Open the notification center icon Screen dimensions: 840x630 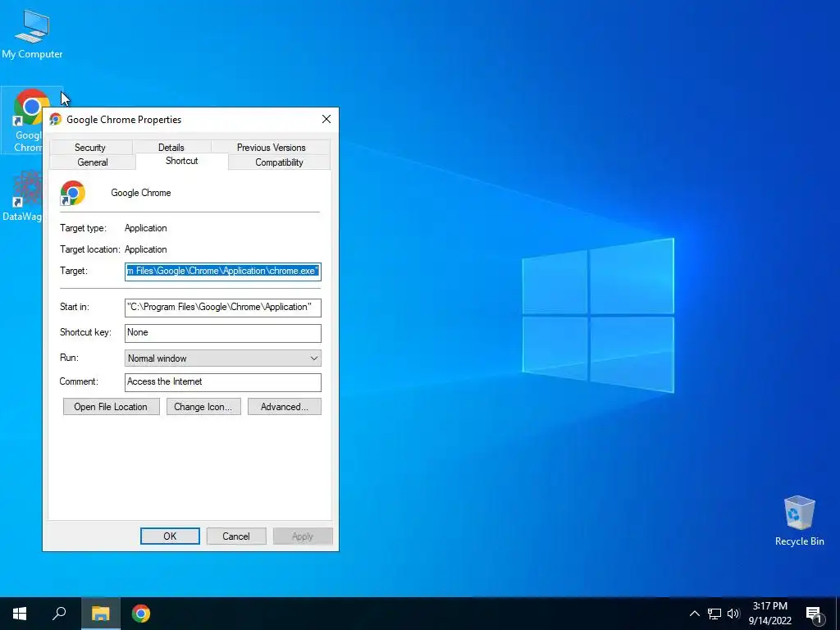pos(815,614)
